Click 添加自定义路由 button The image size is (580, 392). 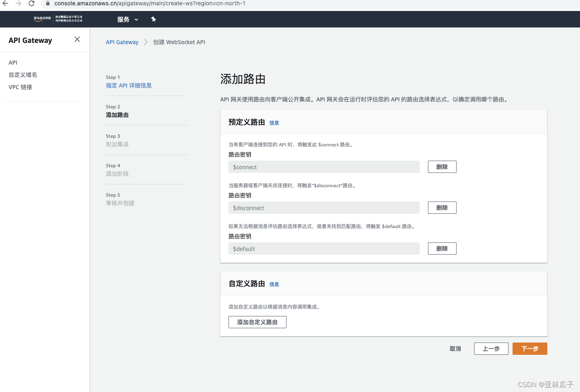(x=258, y=322)
